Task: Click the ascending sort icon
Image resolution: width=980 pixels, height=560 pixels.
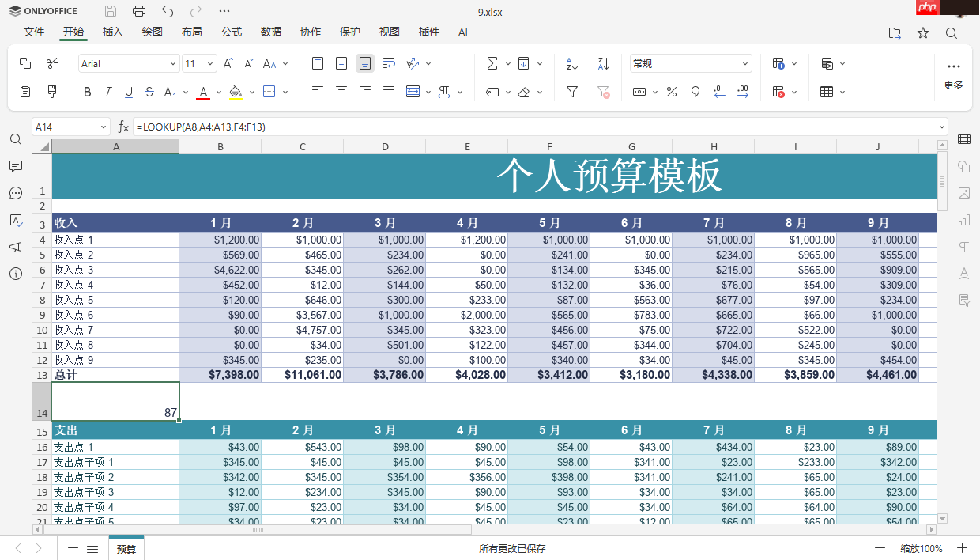Action: [571, 62]
